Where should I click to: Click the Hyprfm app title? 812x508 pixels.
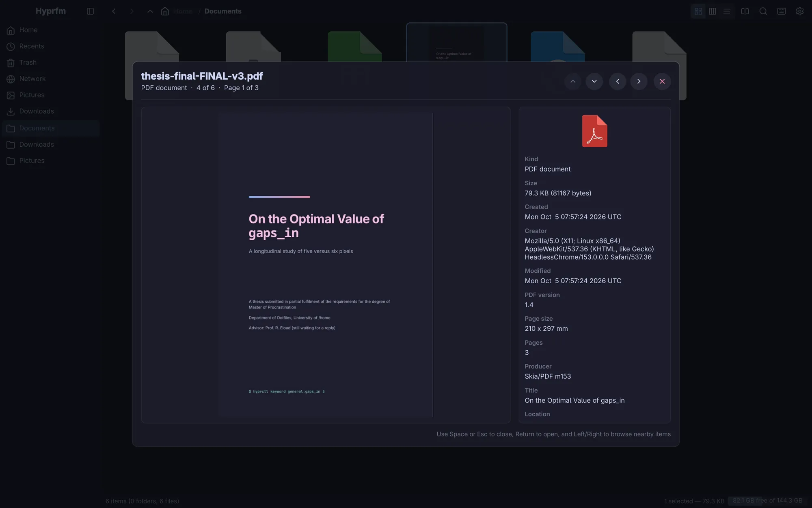51,11
